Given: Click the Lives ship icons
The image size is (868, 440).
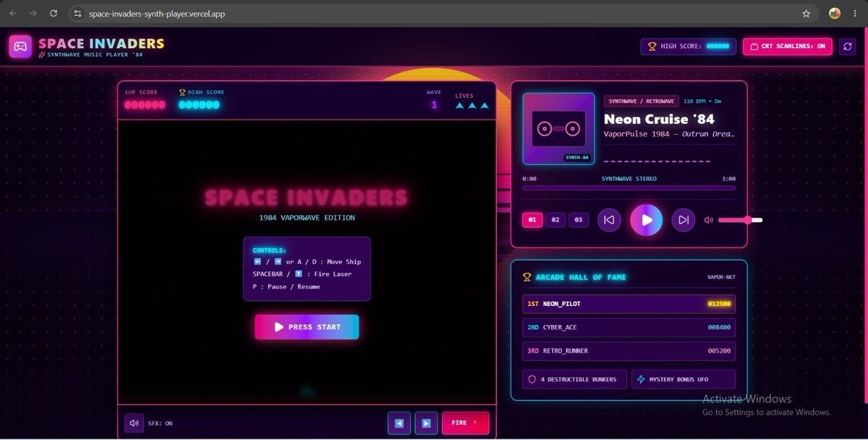Looking at the screenshot, I should coord(472,106).
